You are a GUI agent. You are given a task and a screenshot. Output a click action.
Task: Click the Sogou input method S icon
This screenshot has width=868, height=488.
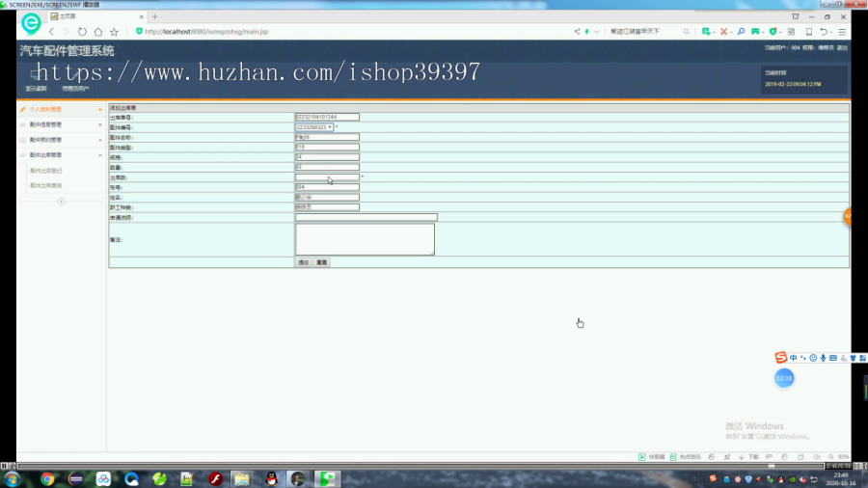pos(780,358)
